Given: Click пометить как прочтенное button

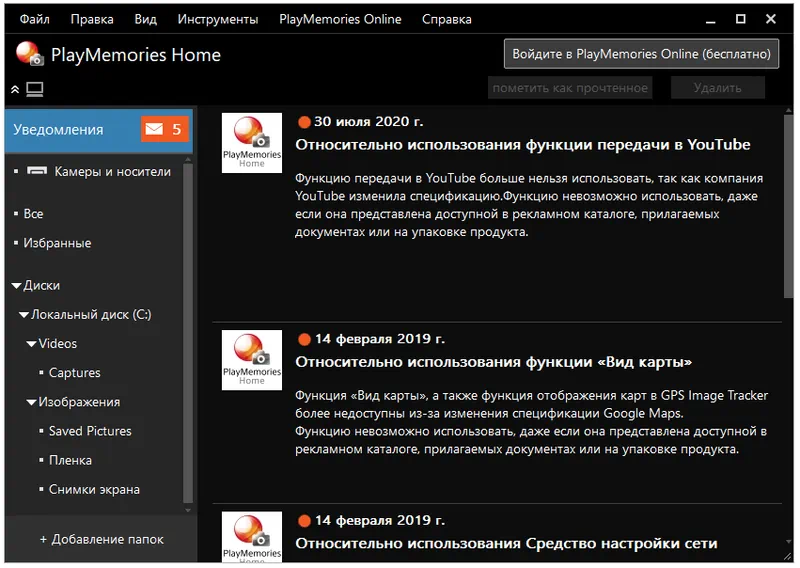Looking at the screenshot, I should [570, 88].
